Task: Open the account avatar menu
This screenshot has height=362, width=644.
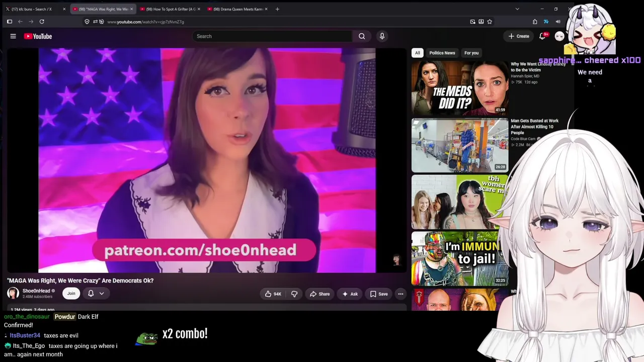Action: 559,36
